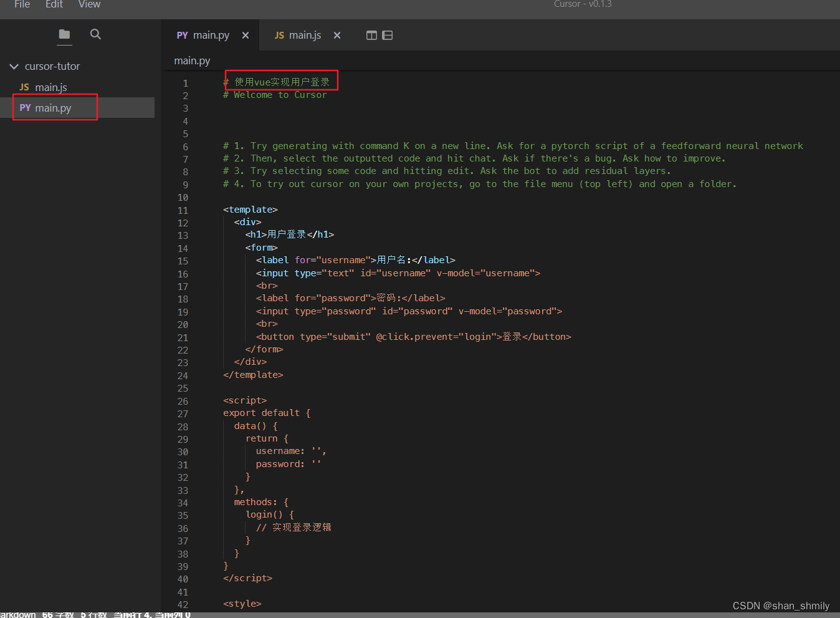Click the <style> tag on line 42

[x=242, y=604]
